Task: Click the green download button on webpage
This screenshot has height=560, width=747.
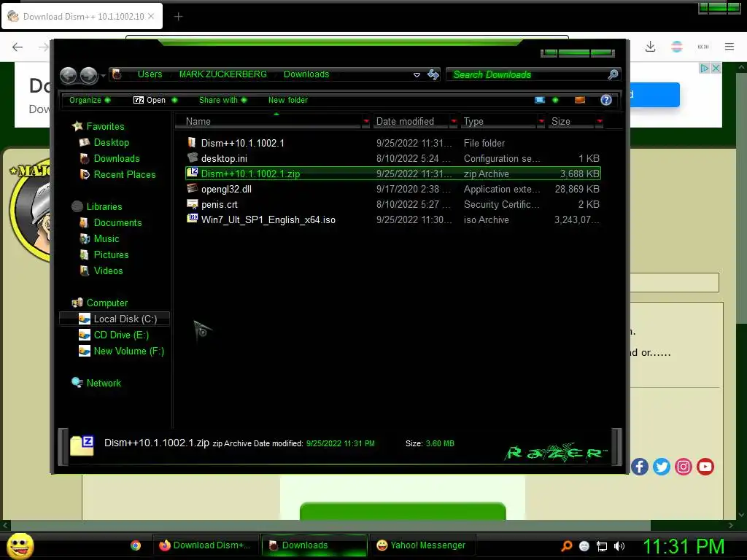Action: click(x=403, y=511)
